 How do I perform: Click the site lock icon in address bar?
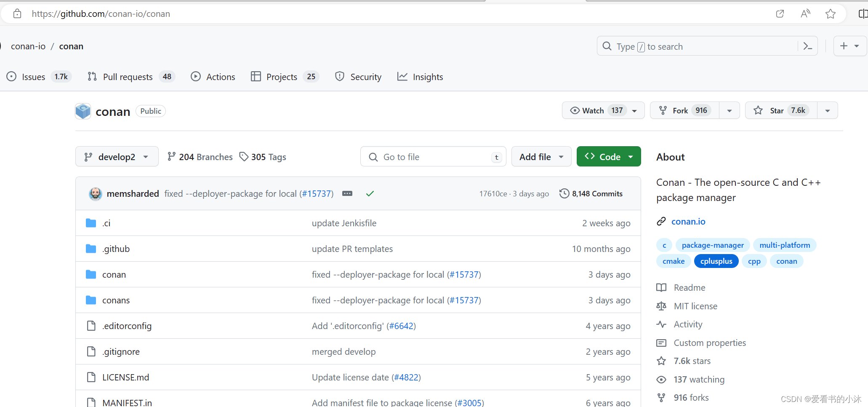pyautogui.click(x=17, y=14)
